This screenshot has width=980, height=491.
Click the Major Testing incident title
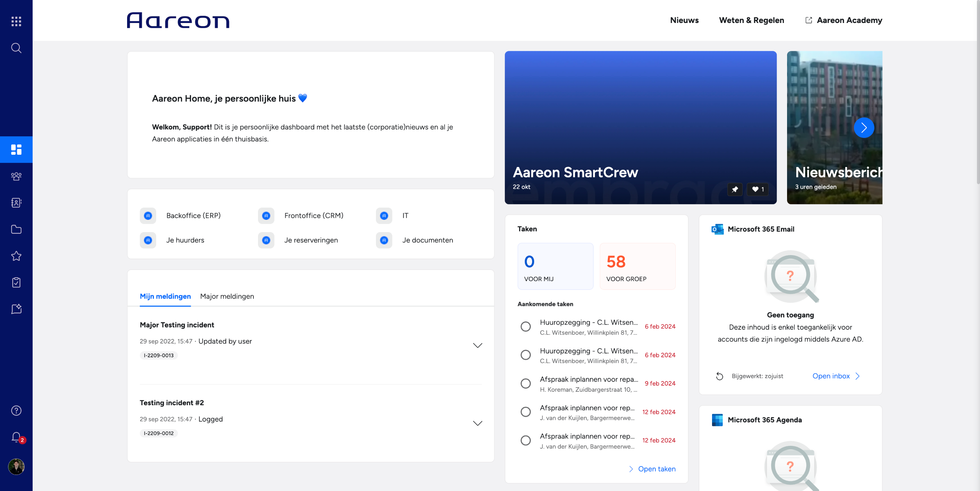(x=177, y=325)
